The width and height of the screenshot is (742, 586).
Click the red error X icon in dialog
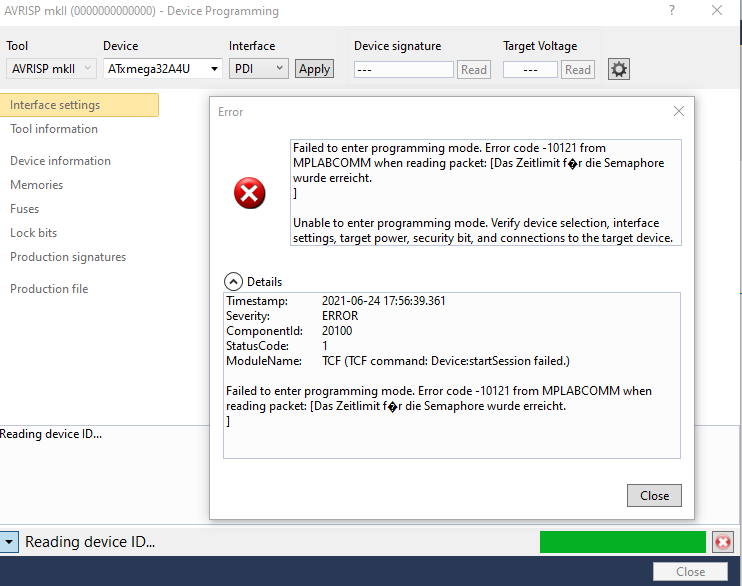click(249, 193)
